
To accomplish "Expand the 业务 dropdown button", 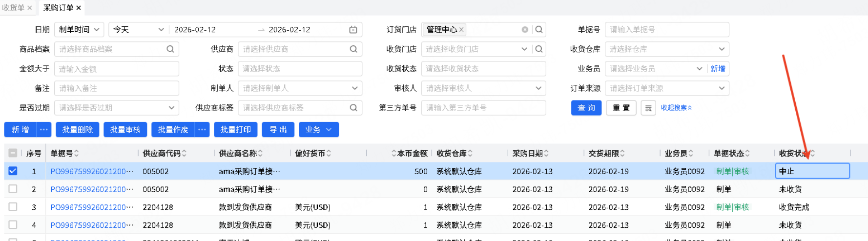I will tap(318, 130).
